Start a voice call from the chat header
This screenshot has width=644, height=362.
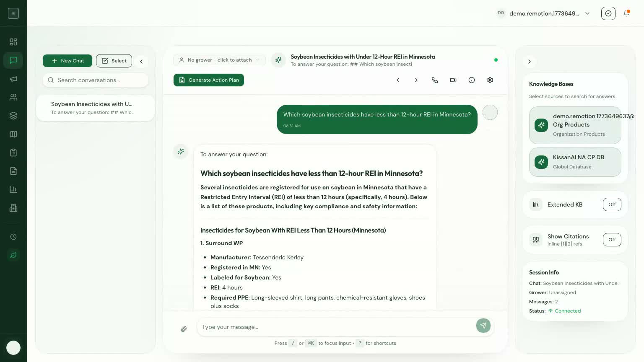[435, 80]
